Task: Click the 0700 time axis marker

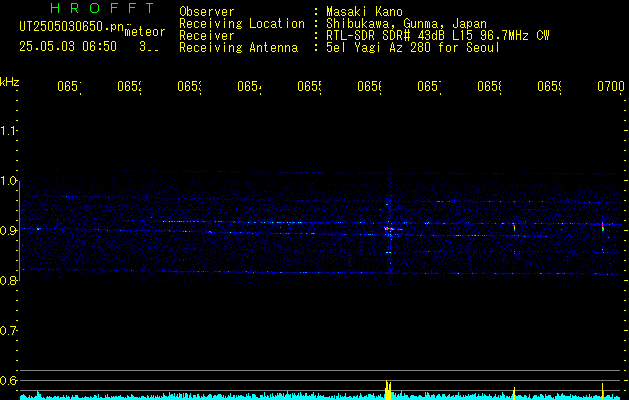Action: pos(611,86)
